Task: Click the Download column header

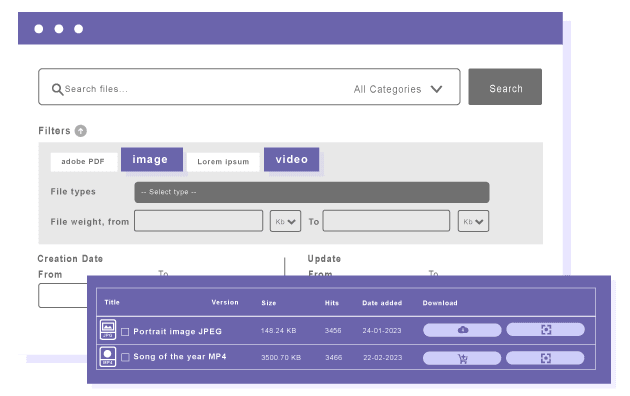Action: click(x=440, y=303)
